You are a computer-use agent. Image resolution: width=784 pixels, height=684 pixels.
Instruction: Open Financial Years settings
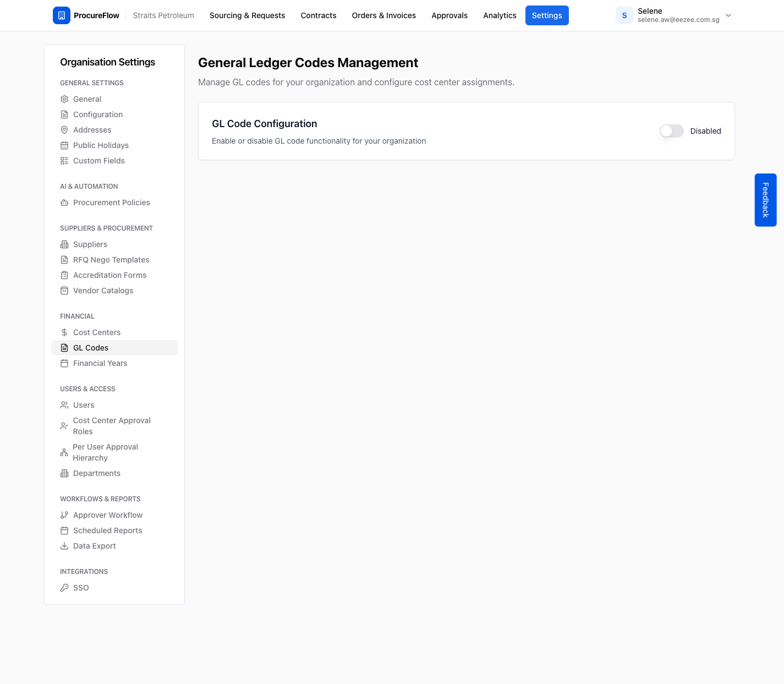[x=114, y=363]
